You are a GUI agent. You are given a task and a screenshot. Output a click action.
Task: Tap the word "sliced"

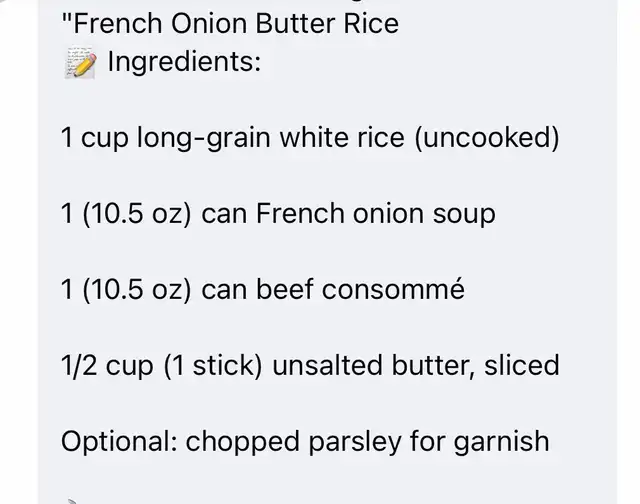coord(521,365)
